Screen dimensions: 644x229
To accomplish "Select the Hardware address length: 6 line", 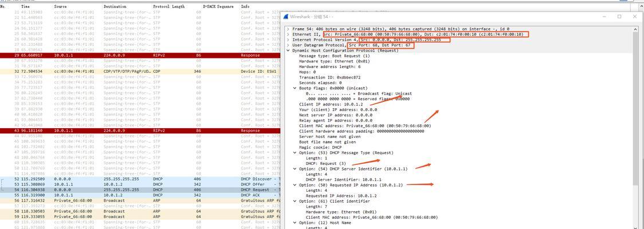I will 330,66.
